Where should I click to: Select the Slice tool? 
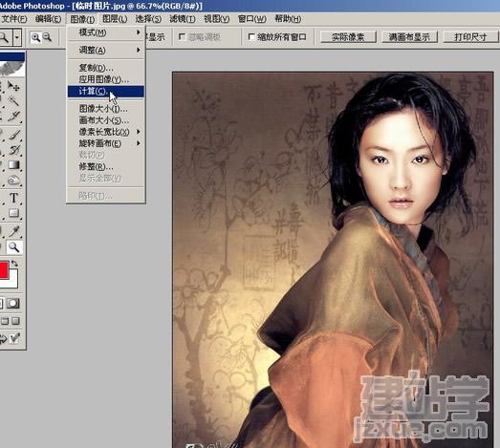point(13,117)
